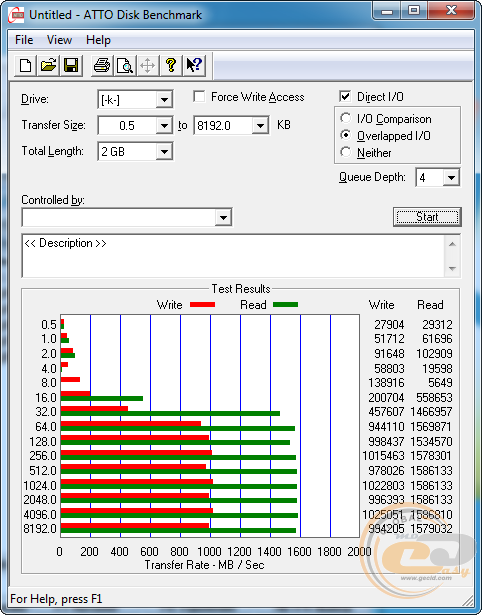Save benchmark results with floppy icon
482x615 pixels.
pyautogui.click(x=71, y=65)
